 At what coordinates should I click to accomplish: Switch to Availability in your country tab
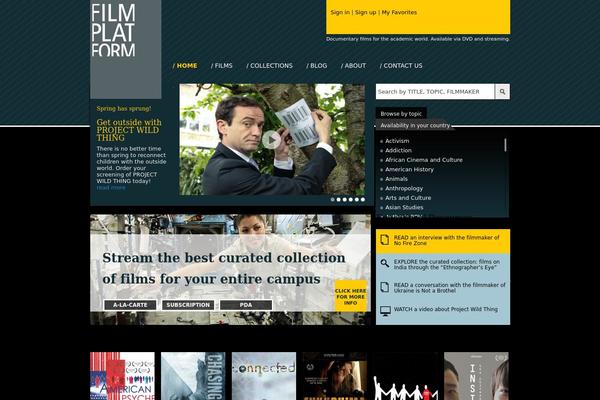point(415,125)
